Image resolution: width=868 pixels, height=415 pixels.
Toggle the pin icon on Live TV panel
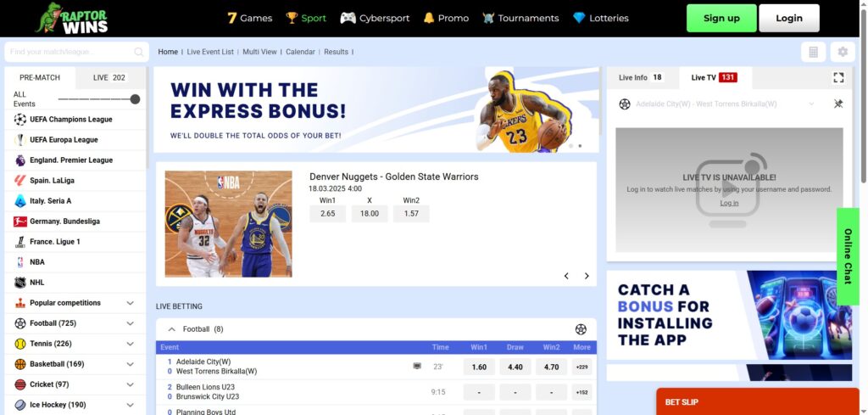[838, 104]
